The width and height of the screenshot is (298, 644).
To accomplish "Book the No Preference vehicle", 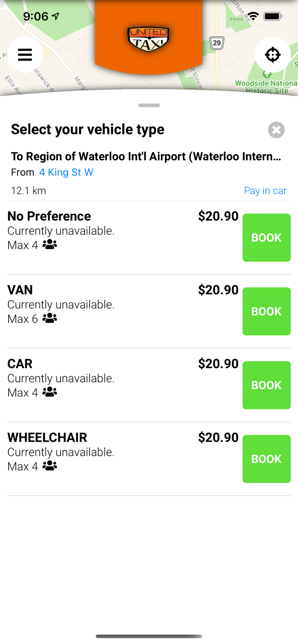I will (x=266, y=238).
